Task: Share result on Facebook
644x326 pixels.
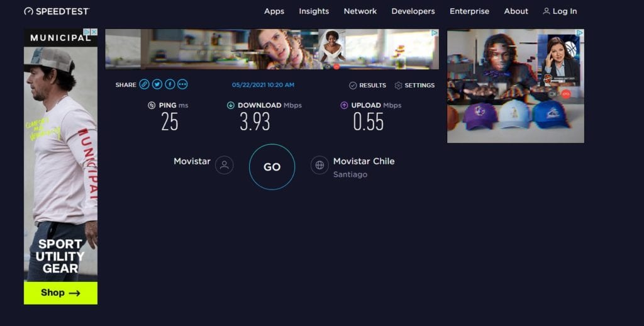Action: tap(170, 84)
